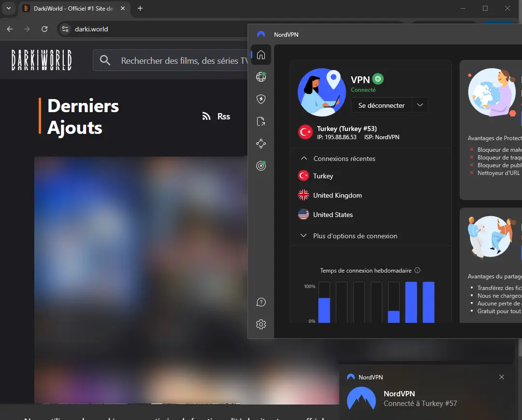Select the DarkiWorld browser tab

click(x=73, y=8)
